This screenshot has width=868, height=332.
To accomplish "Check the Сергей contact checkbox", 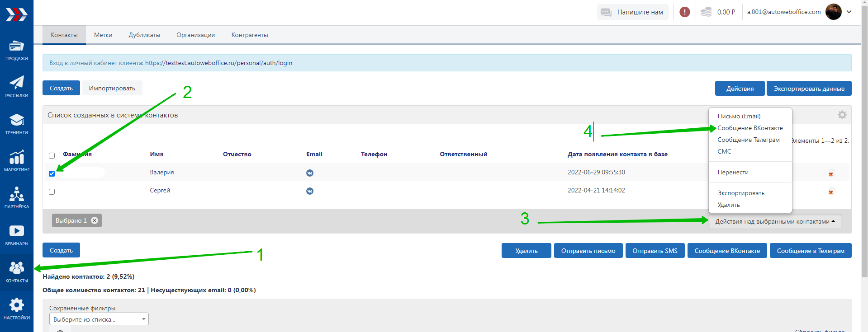I will pyautogui.click(x=52, y=192).
